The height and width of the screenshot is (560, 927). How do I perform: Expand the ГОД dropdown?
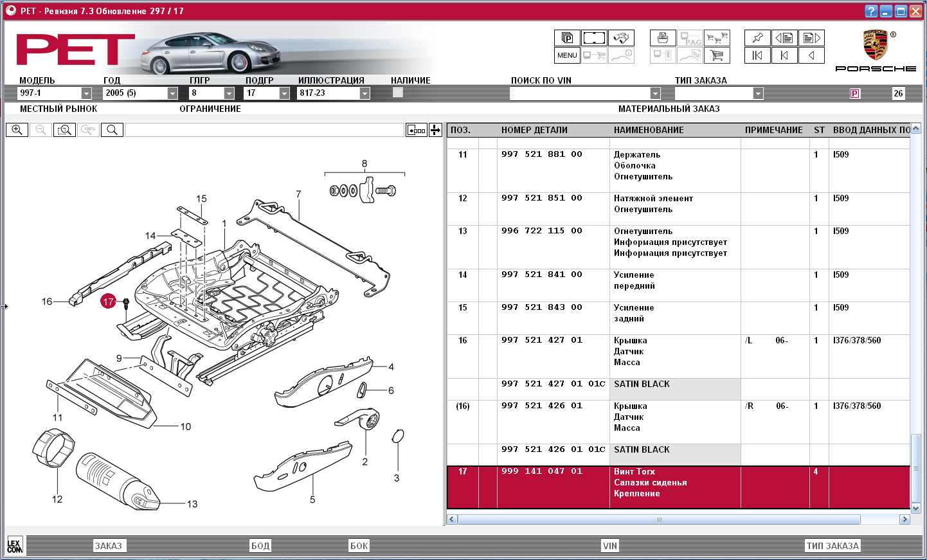click(172, 93)
